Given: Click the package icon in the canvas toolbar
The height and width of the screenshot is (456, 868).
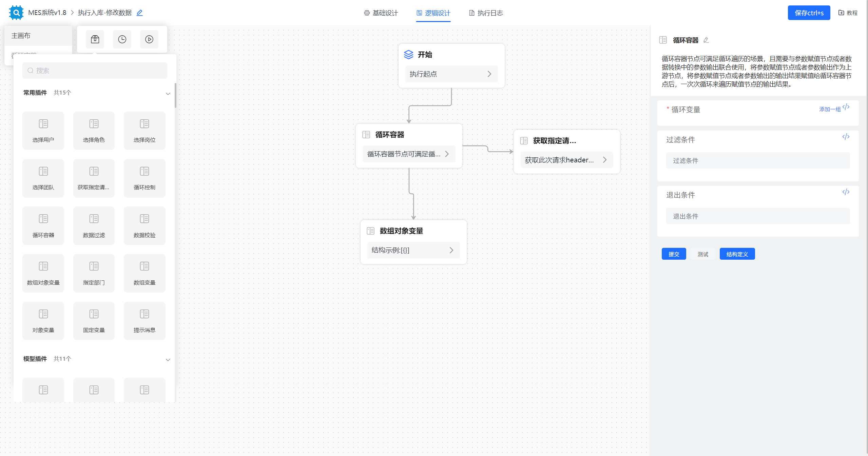Looking at the screenshot, I should pyautogui.click(x=95, y=39).
